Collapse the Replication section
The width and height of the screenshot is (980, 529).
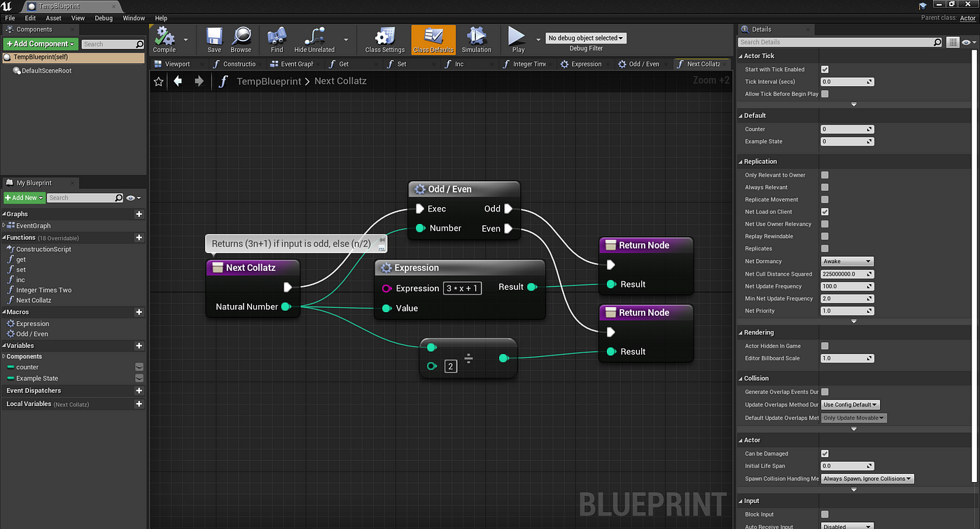click(x=741, y=162)
